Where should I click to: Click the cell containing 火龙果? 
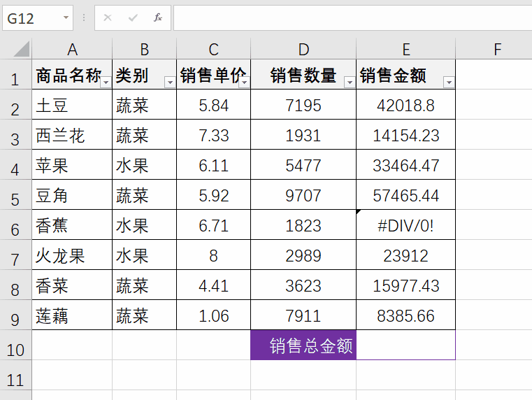coord(72,255)
